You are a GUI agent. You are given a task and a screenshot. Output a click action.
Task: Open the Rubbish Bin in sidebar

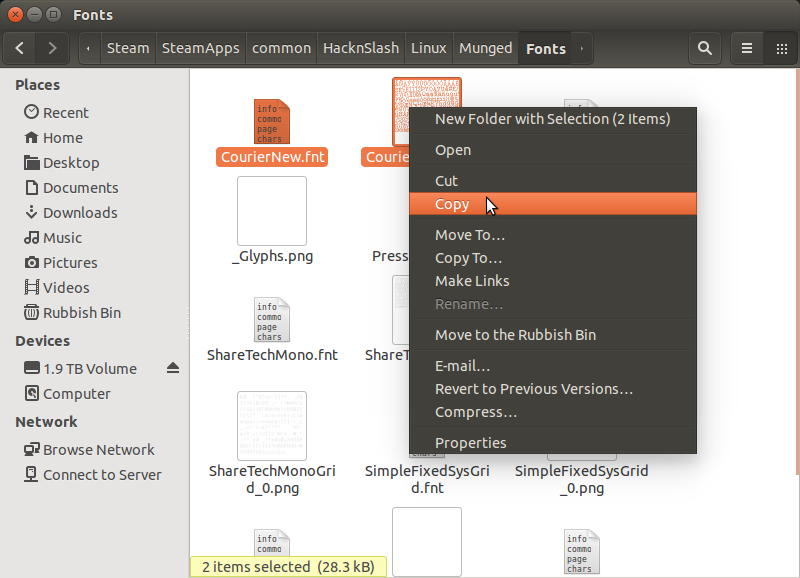[81, 313]
